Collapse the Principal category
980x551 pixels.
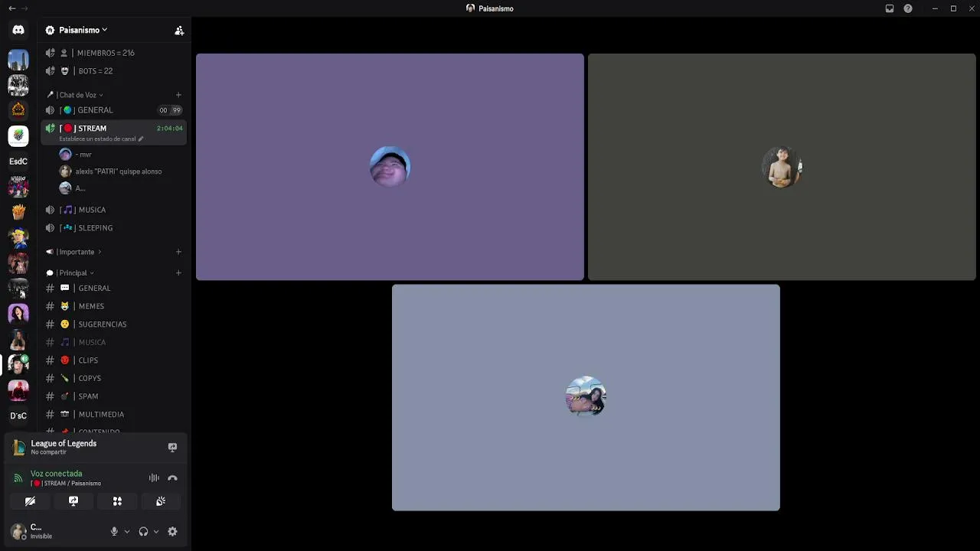click(x=70, y=273)
